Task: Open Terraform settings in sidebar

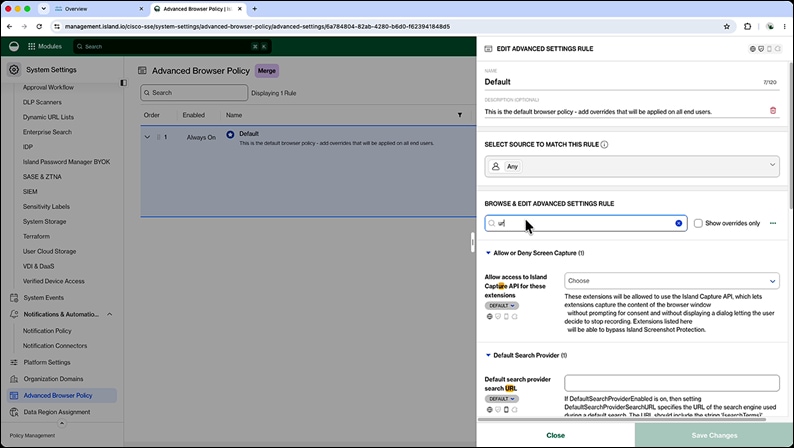Action: (x=36, y=236)
